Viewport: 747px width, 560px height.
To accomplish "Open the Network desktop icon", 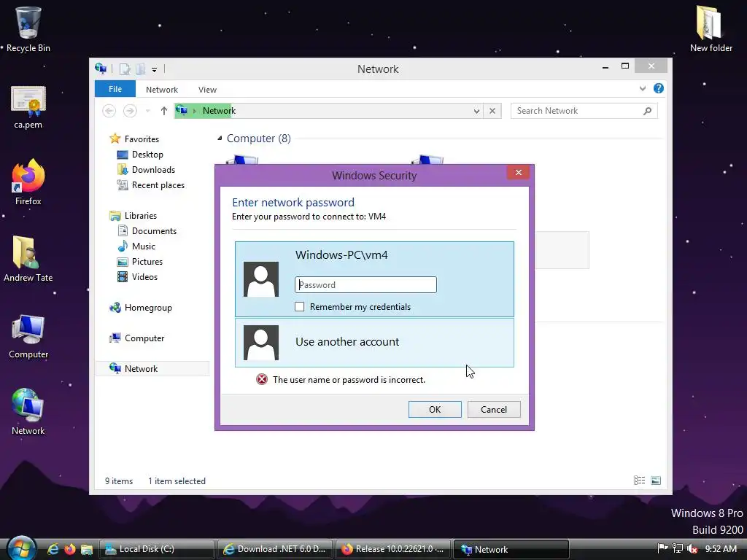I will point(28,413).
